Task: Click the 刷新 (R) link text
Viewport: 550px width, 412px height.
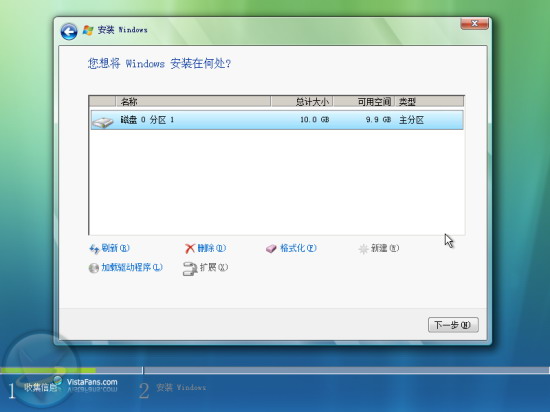Action: (115, 248)
